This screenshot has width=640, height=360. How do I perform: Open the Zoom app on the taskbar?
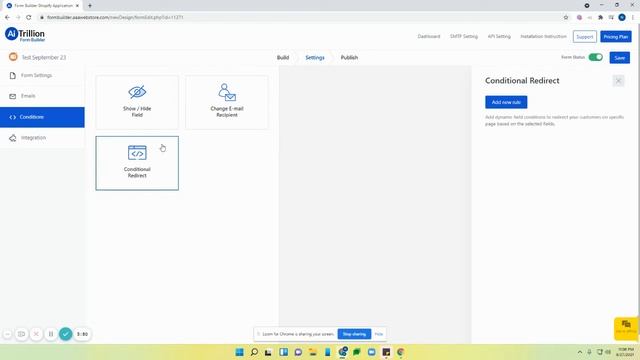click(x=371, y=352)
